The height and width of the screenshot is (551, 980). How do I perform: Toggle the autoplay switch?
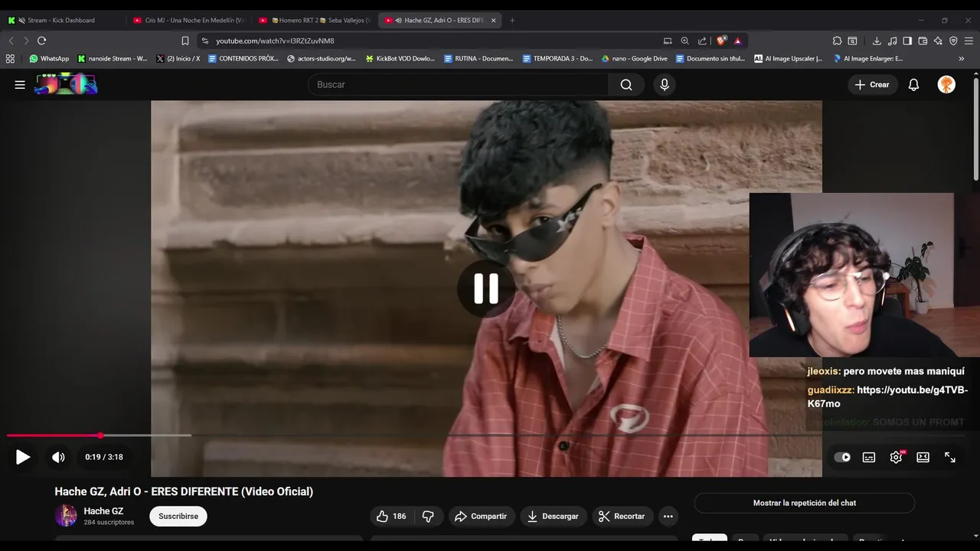(x=842, y=457)
